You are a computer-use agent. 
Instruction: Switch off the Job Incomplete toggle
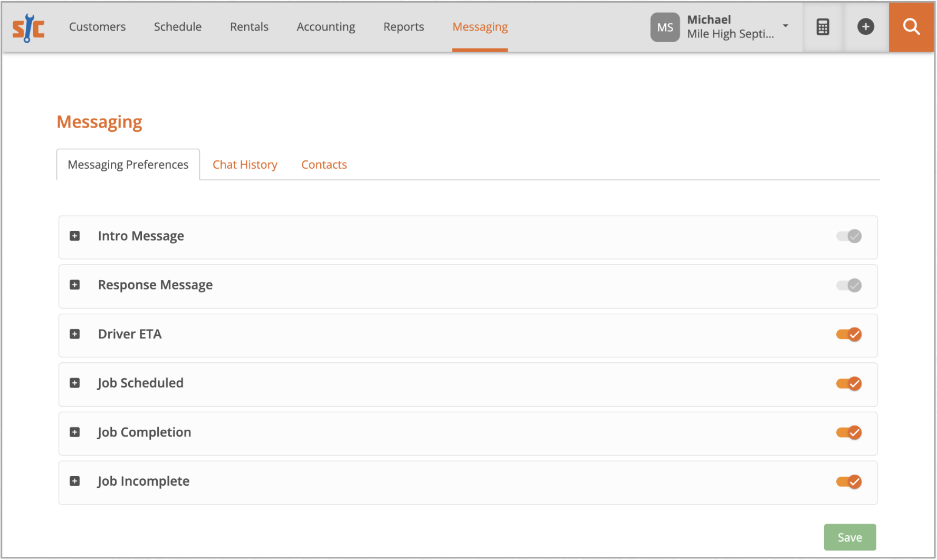tap(849, 481)
